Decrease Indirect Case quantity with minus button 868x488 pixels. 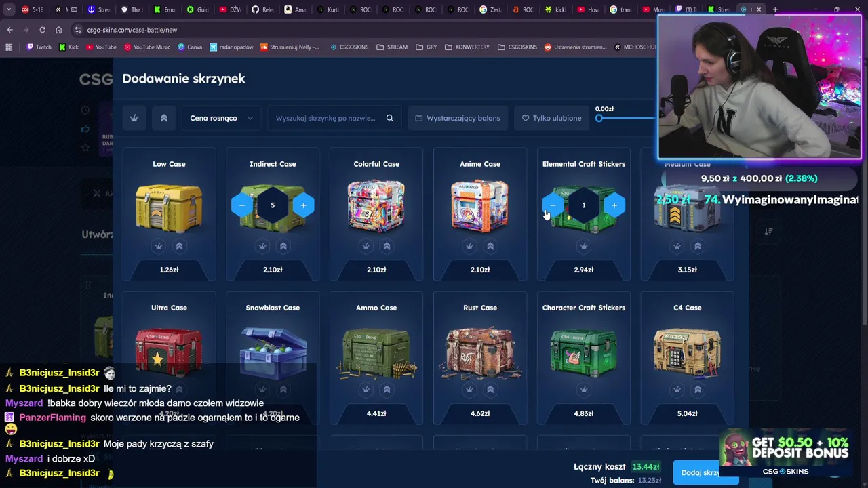pos(242,205)
